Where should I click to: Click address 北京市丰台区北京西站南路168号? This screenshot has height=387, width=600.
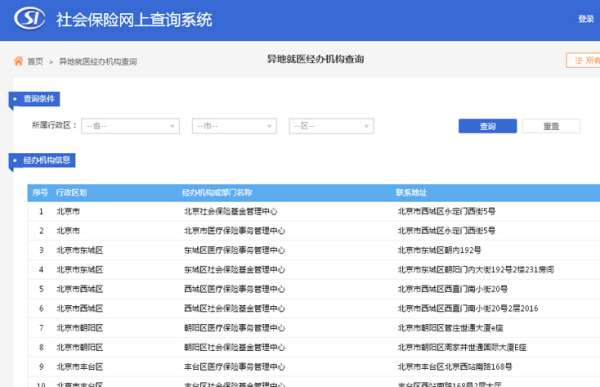pos(455,367)
